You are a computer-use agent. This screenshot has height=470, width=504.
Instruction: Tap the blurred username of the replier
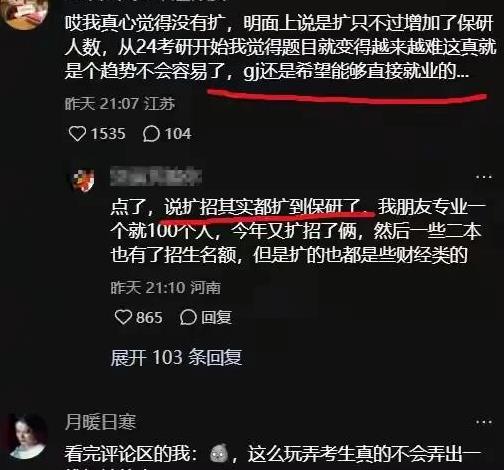click(x=156, y=177)
